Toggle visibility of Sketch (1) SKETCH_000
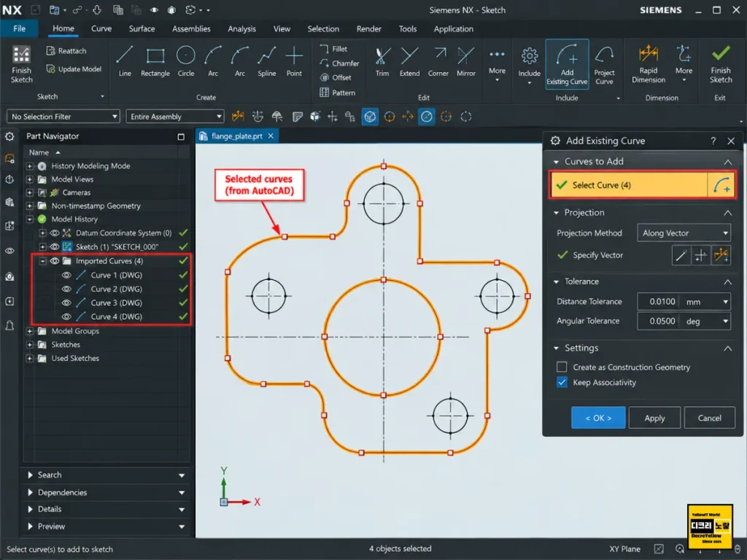 click(55, 246)
